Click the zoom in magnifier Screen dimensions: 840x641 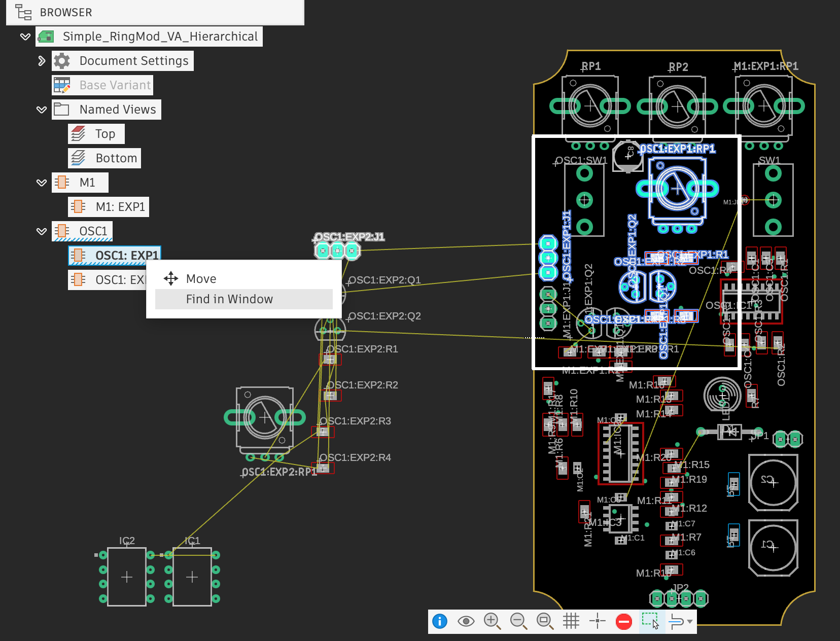pyautogui.click(x=492, y=621)
